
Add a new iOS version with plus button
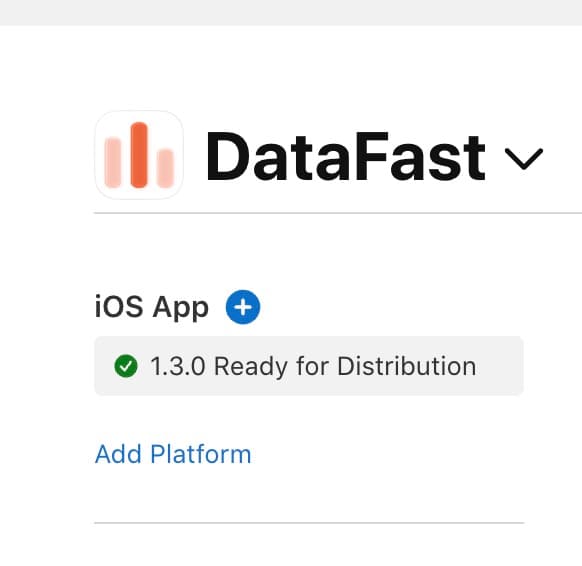[243, 307]
